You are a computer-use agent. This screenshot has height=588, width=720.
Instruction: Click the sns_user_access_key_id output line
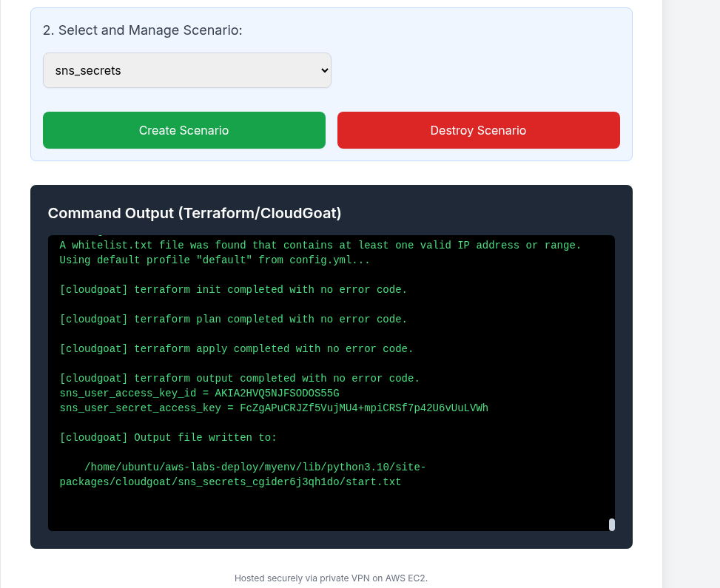click(x=199, y=393)
